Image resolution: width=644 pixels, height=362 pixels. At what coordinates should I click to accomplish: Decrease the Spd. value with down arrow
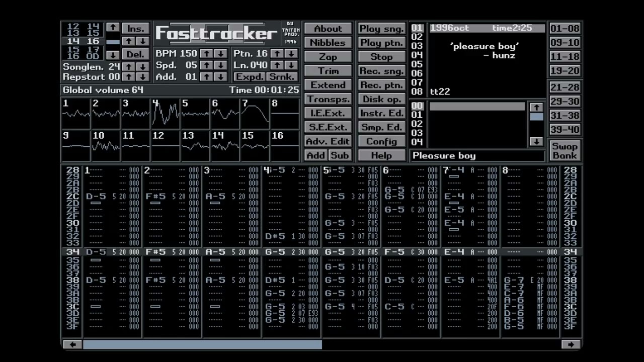coord(220,65)
